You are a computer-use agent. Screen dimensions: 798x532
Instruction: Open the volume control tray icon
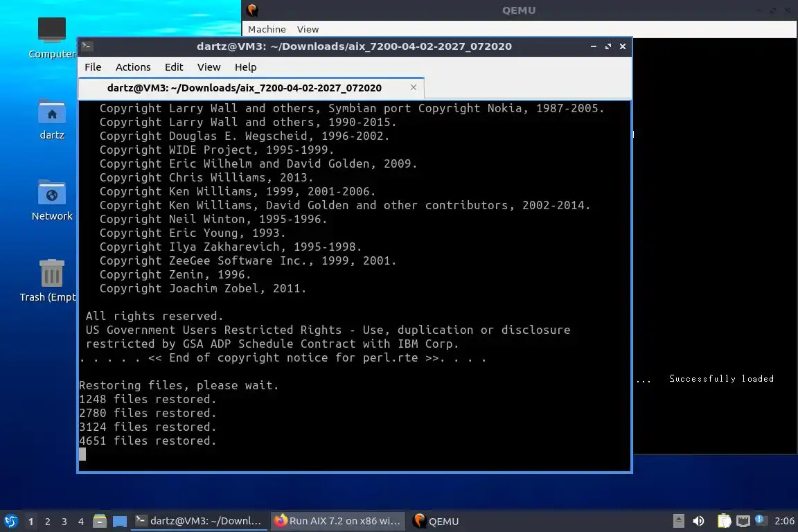pyautogui.click(x=699, y=521)
